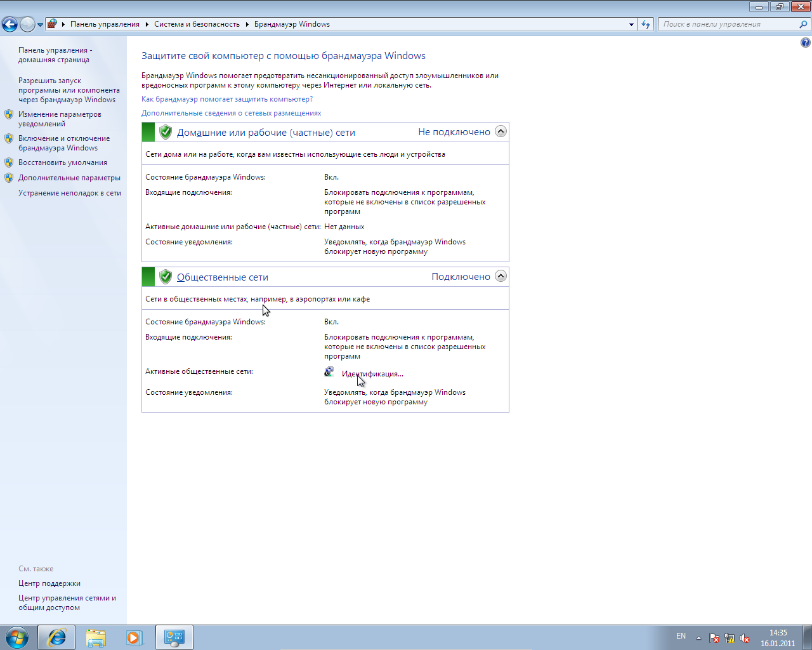Click Control Panel taskbar button

point(174,637)
